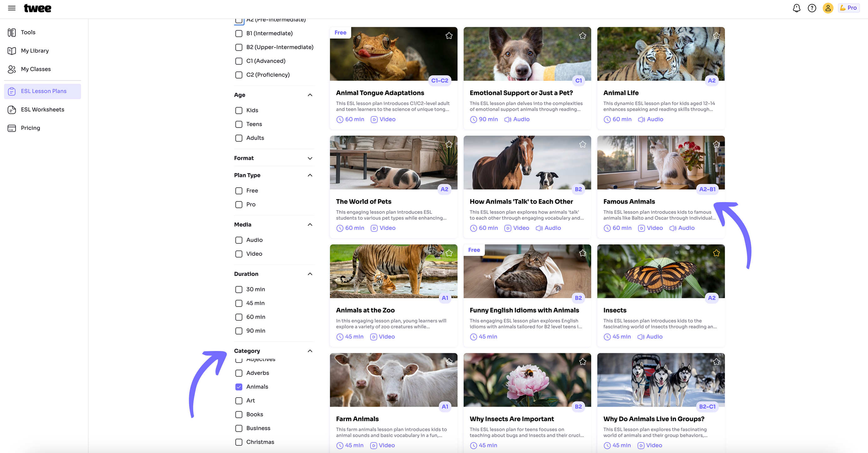Select the 45 min duration filter
The image size is (868, 453).
(x=239, y=303)
